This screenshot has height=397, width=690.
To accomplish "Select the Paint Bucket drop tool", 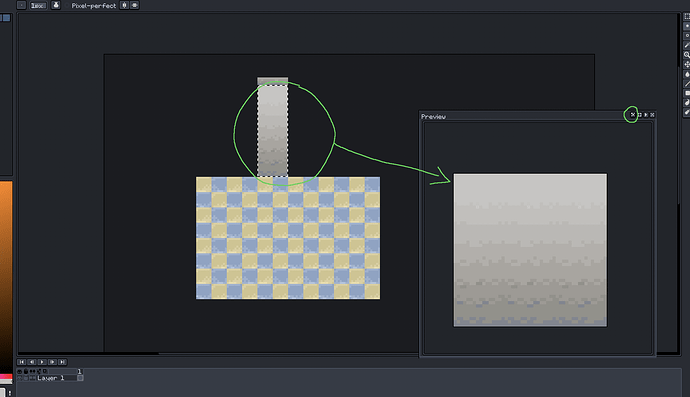I will [686, 74].
